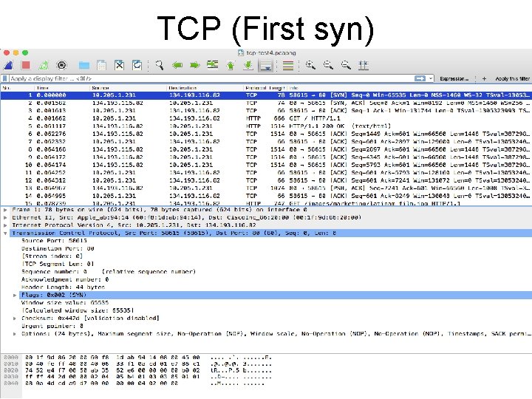Image resolution: width=532 pixels, height=399 pixels.
Task: Select the Destination Port: 80 field
Action: (x=58, y=249)
